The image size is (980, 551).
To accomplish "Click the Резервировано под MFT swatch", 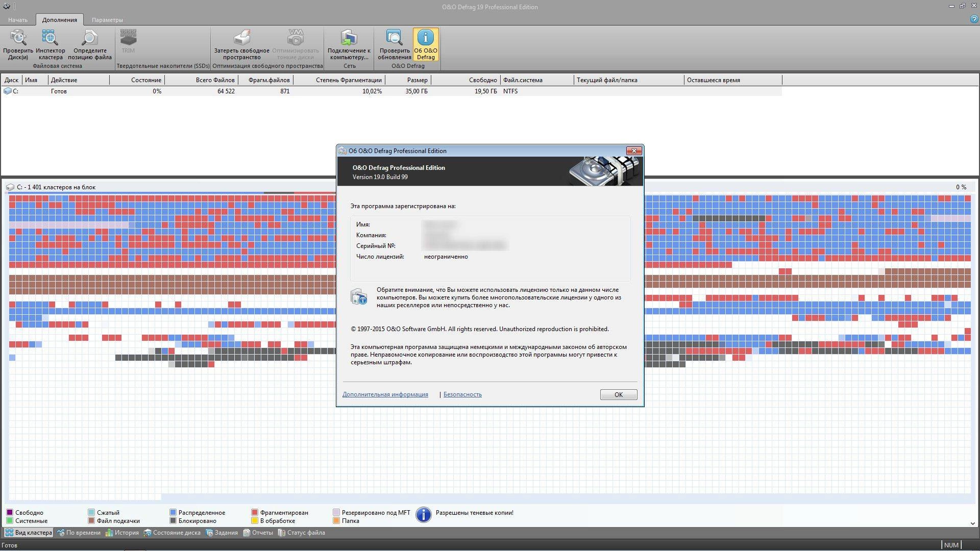I will [336, 512].
